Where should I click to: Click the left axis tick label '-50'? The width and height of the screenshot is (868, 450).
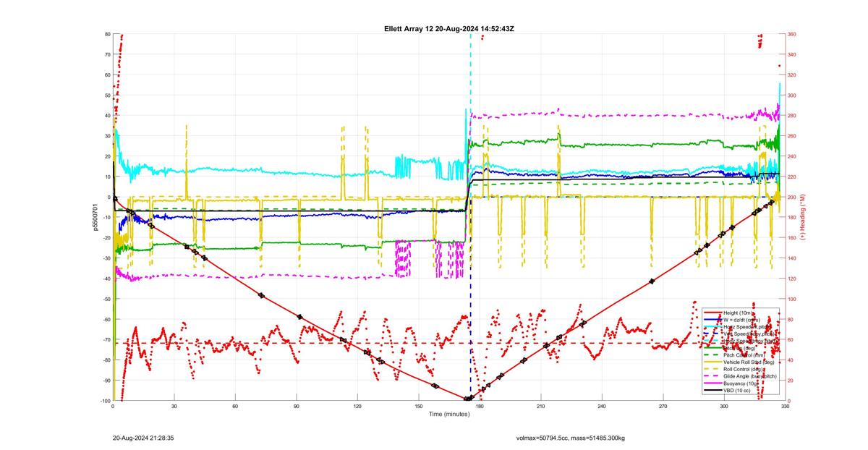tap(106, 299)
